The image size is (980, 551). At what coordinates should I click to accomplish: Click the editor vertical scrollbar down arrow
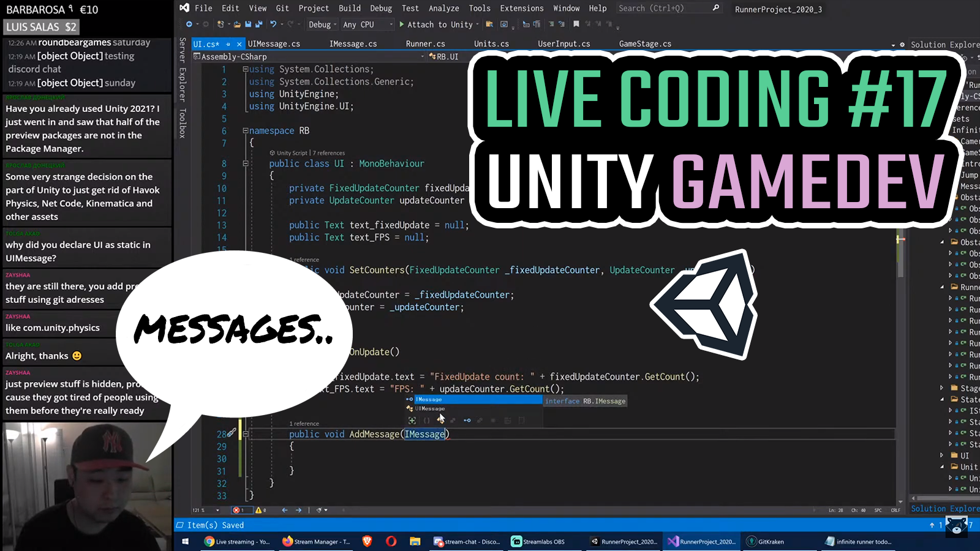click(900, 501)
